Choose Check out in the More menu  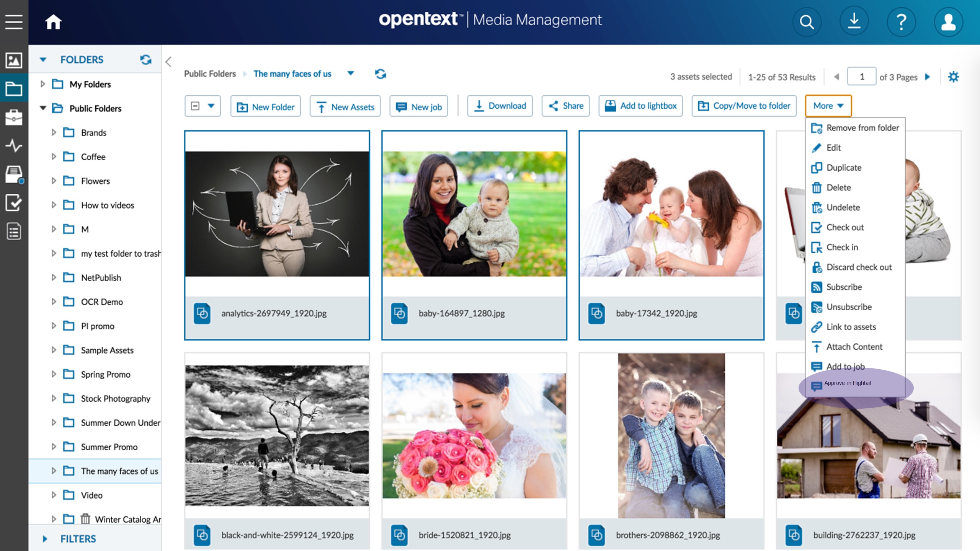855,227
